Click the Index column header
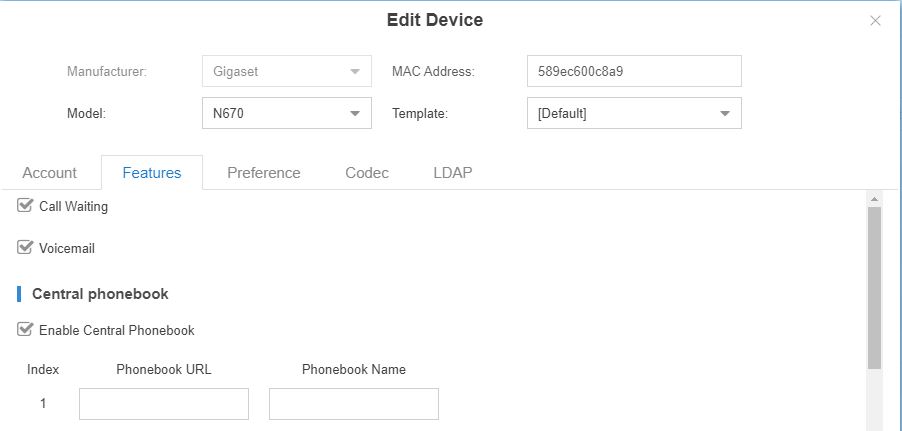This screenshot has height=431, width=902. click(x=43, y=369)
